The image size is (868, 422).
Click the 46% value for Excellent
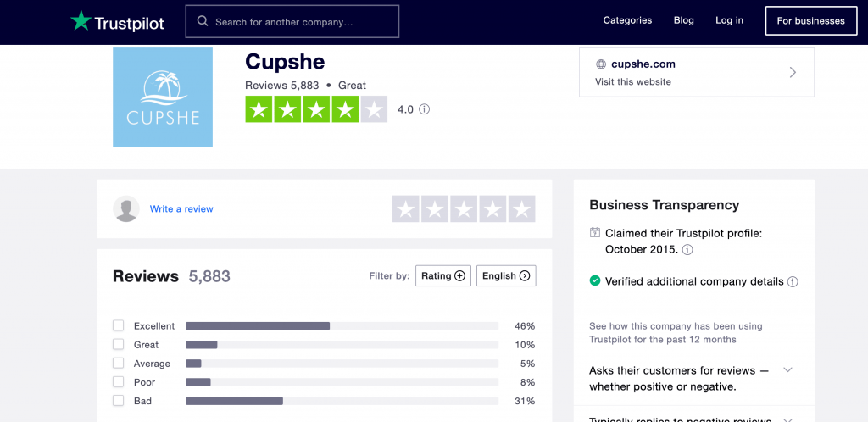coord(525,325)
